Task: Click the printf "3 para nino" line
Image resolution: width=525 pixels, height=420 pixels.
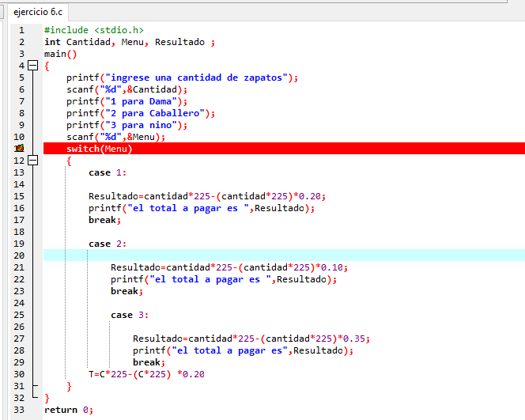Action: pyautogui.click(x=127, y=125)
